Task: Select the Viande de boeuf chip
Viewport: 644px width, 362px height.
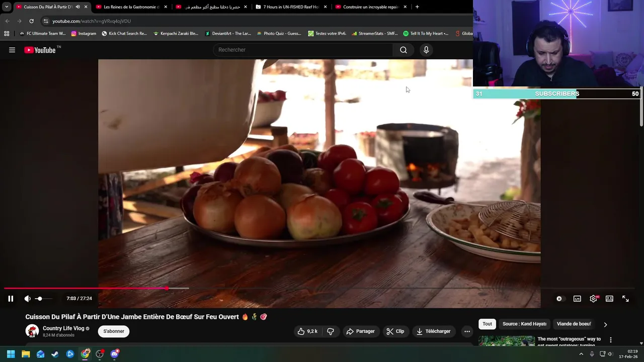Action: pos(574,324)
